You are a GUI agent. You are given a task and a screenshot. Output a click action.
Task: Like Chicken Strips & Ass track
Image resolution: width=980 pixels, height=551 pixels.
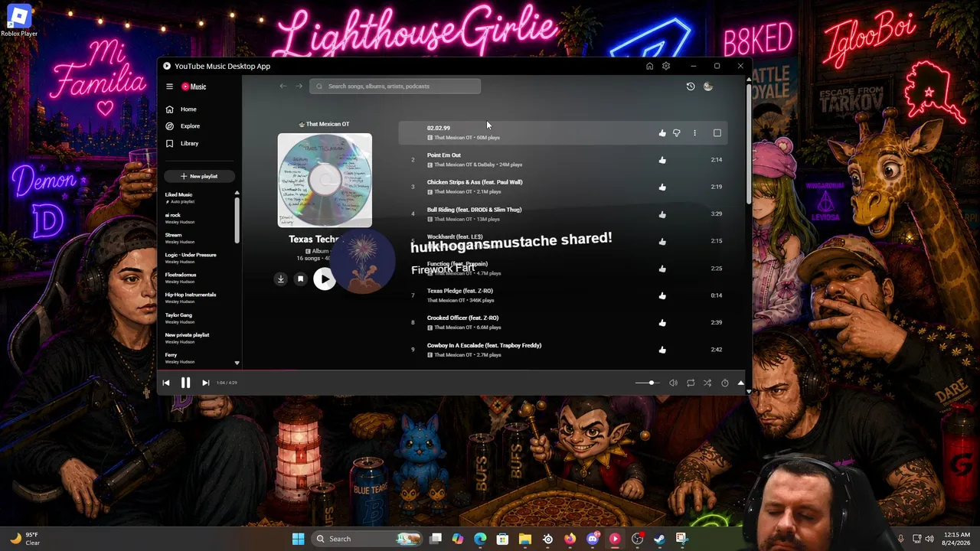(x=662, y=187)
